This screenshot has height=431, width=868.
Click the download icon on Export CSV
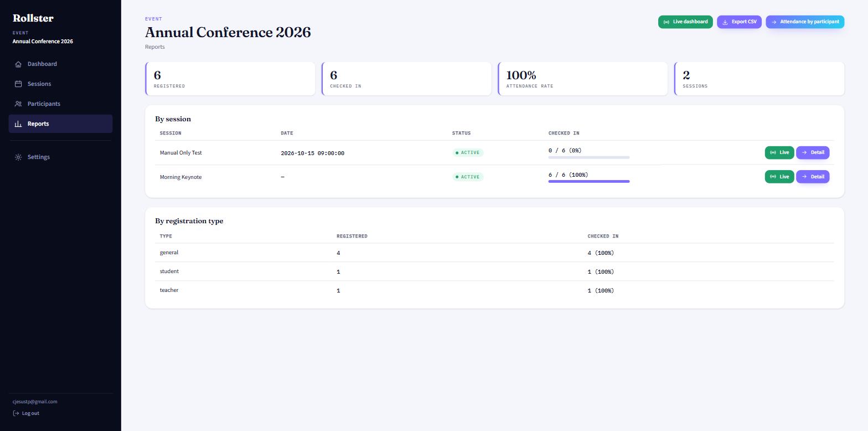tap(725, 22)
